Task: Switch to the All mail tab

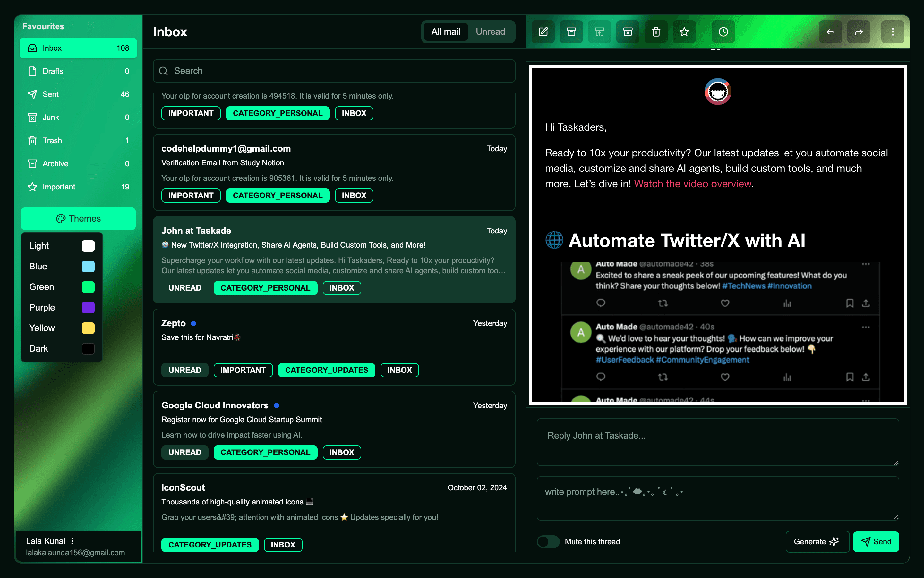Action: 446,32
